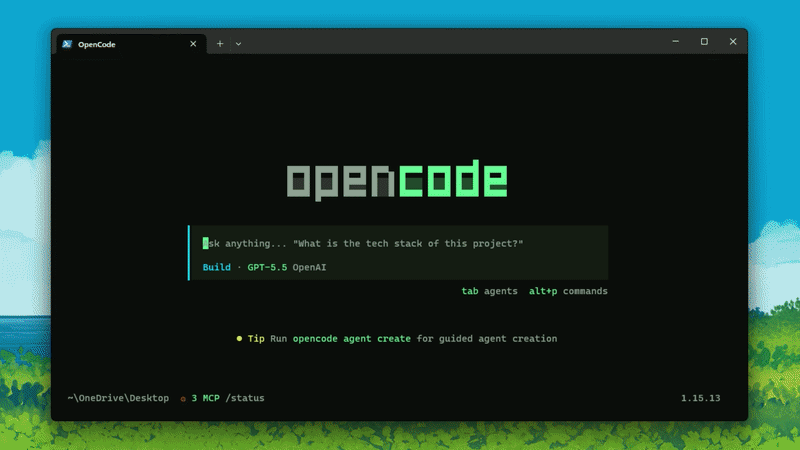The image size is (800, 450).
Task: Expand the new tab profile dropdown
Action: pos(238,44)
